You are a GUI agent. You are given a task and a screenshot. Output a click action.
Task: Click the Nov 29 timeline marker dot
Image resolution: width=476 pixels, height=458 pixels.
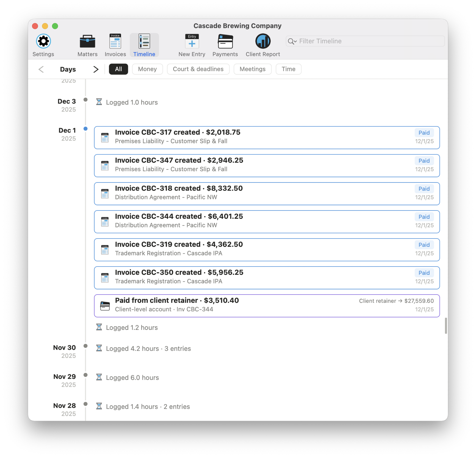click(x=86, y=375)
